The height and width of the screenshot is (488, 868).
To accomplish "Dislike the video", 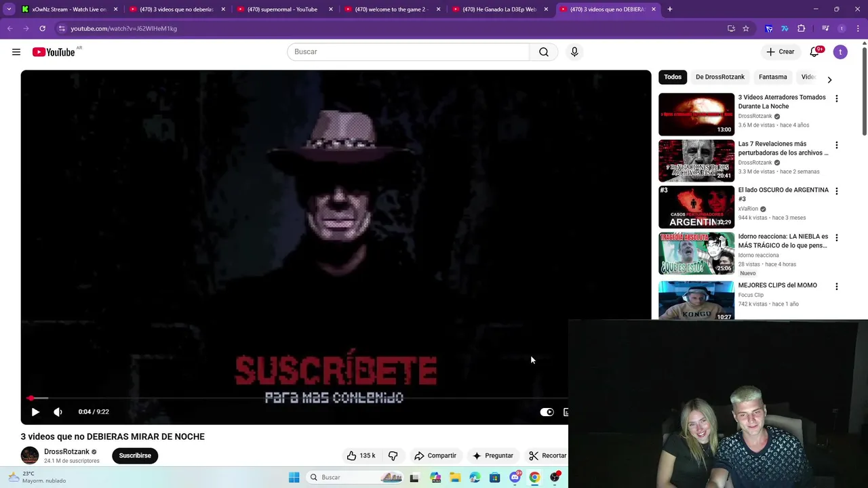I will pos(393,455).
